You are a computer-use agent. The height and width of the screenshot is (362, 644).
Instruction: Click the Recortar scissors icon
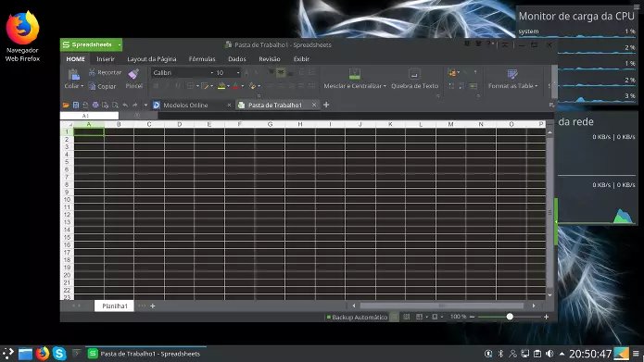coord(92,72)
